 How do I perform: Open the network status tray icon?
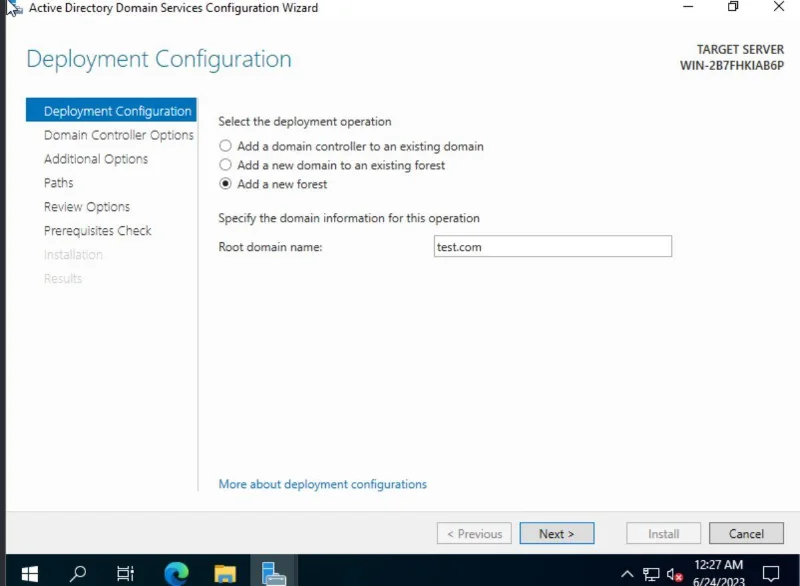coord(651,574)
